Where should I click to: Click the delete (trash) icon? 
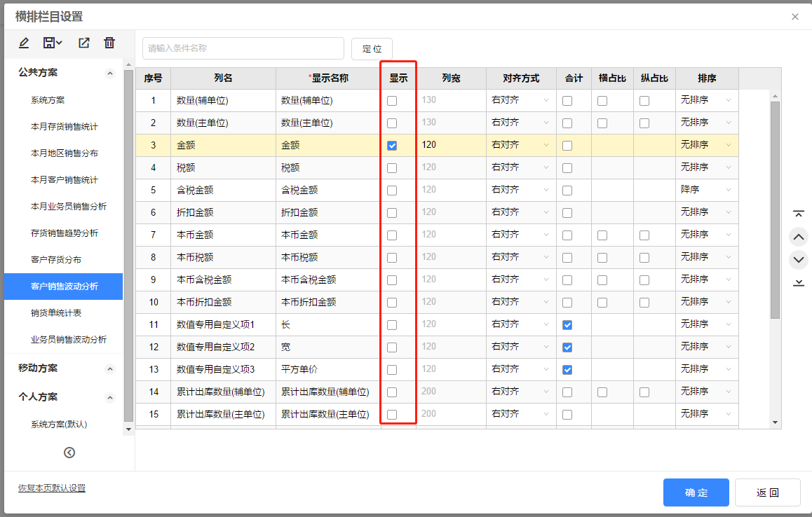[x=109, y=43]
